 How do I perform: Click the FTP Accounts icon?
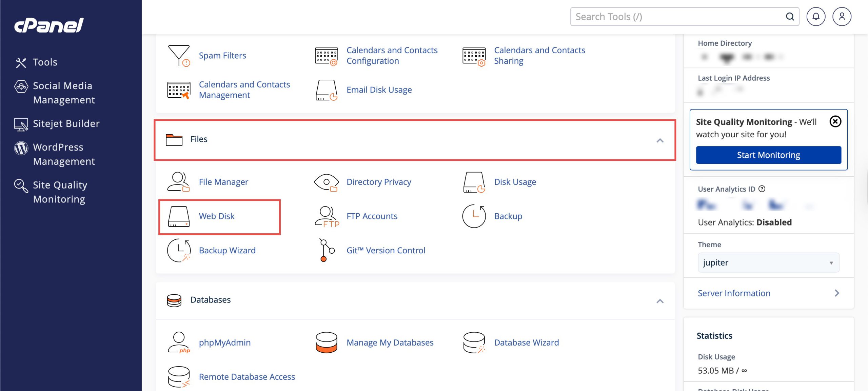326,216
